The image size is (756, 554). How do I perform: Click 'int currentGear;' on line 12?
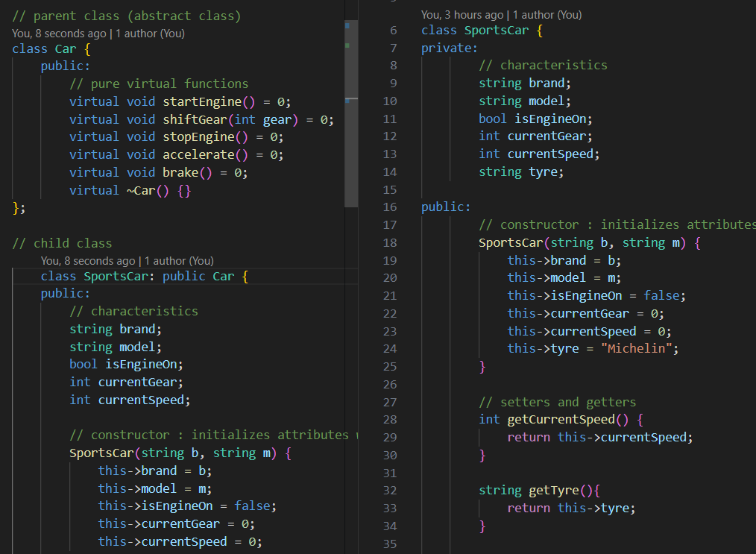pyautogui.click(x=535, y=136)
